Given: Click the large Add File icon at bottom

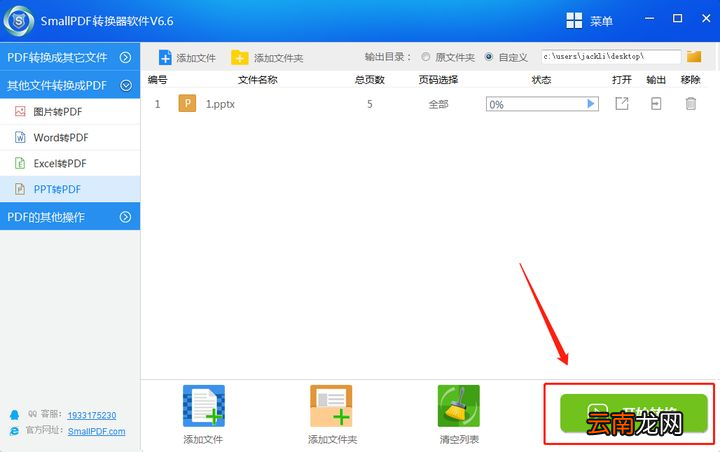Looking at the screenshot, I should point(203,406).
